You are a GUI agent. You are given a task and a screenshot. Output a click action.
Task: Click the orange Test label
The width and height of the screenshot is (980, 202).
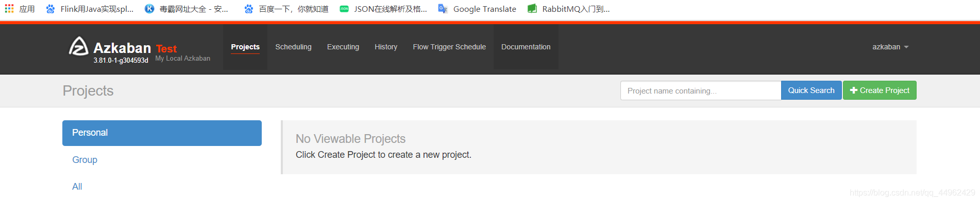pos(166,49)
